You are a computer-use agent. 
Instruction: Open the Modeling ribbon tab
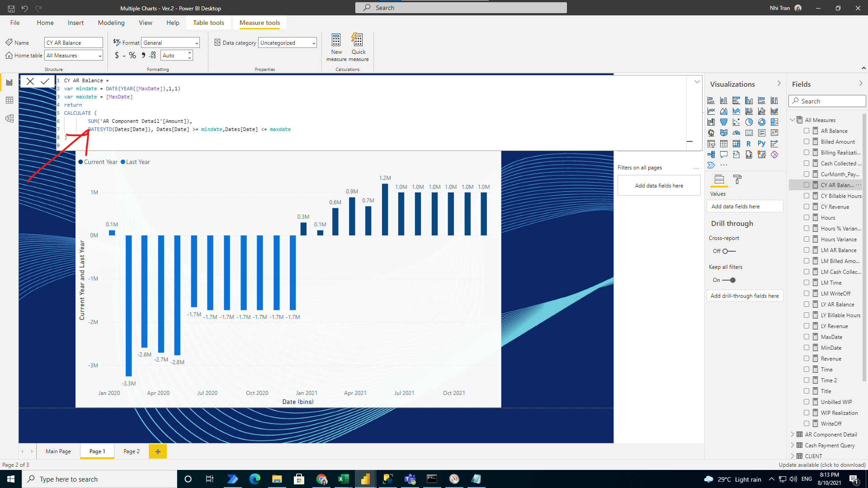click(x=111, y=23)
